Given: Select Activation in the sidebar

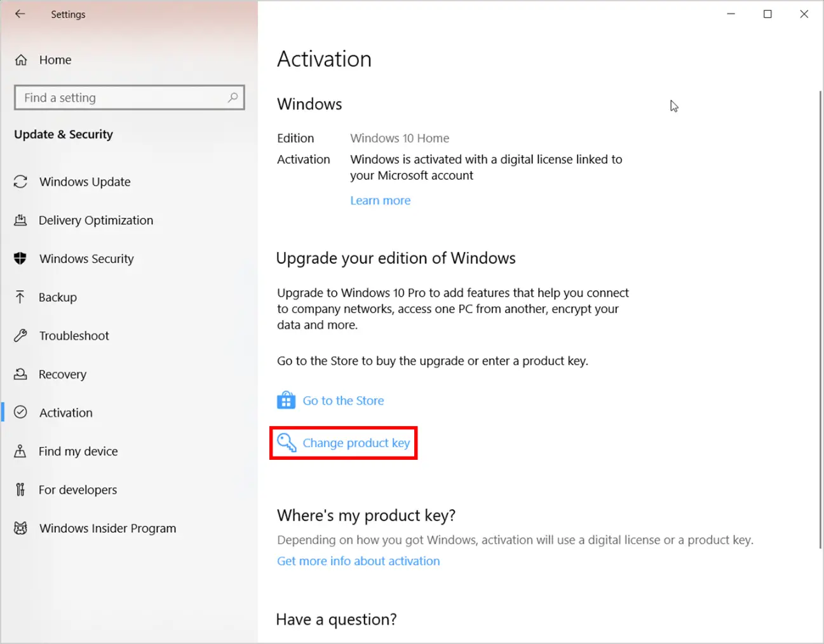Looking at the screenshot, I should [65, 413].
